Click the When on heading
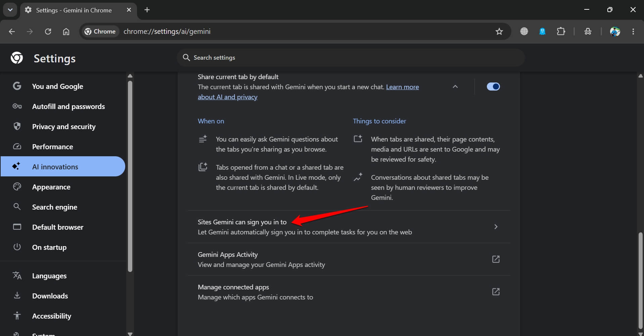 [211, 121]
